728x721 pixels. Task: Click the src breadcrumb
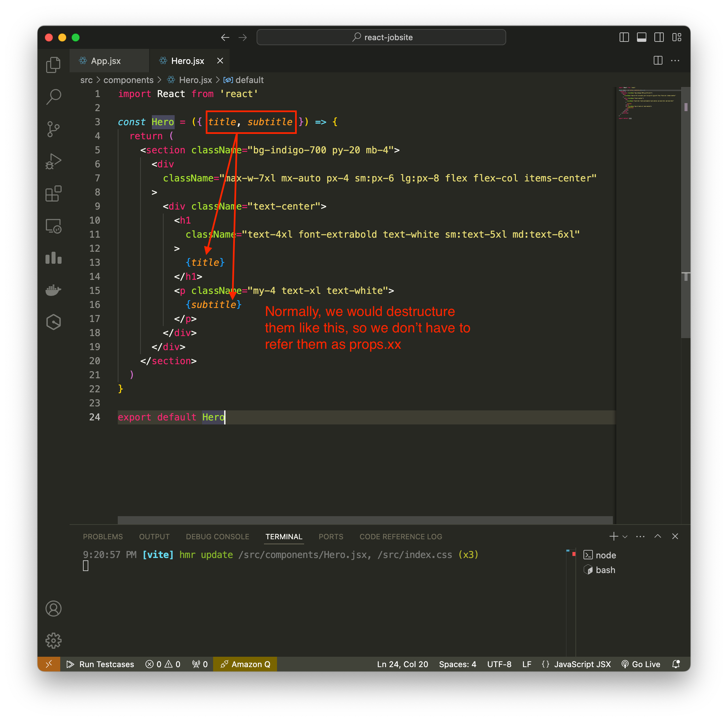pyautogui.click(x=86, y=80)
